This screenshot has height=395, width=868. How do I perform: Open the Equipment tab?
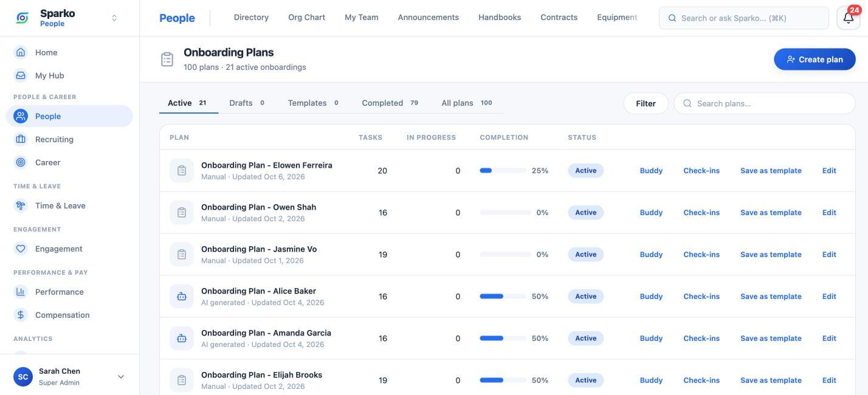617,17
